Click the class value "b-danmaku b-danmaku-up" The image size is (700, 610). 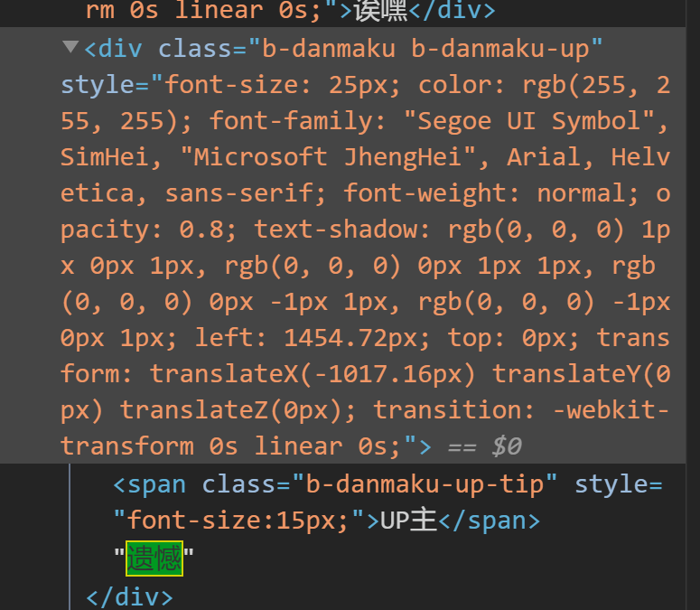click(x=425, y=49)
